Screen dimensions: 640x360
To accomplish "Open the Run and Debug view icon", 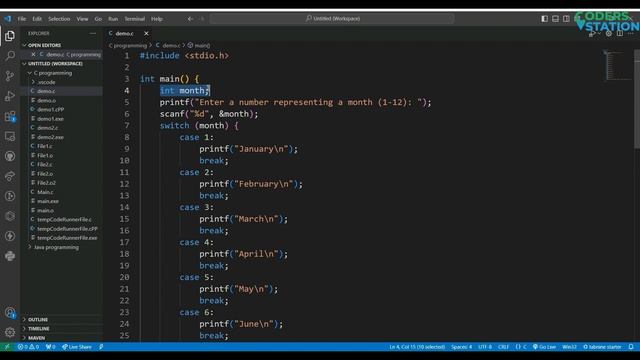I will tap(10, 96).
